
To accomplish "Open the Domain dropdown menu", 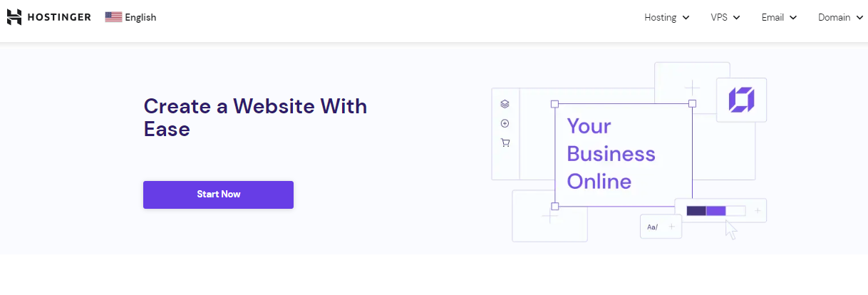I will tap(841, 17).
